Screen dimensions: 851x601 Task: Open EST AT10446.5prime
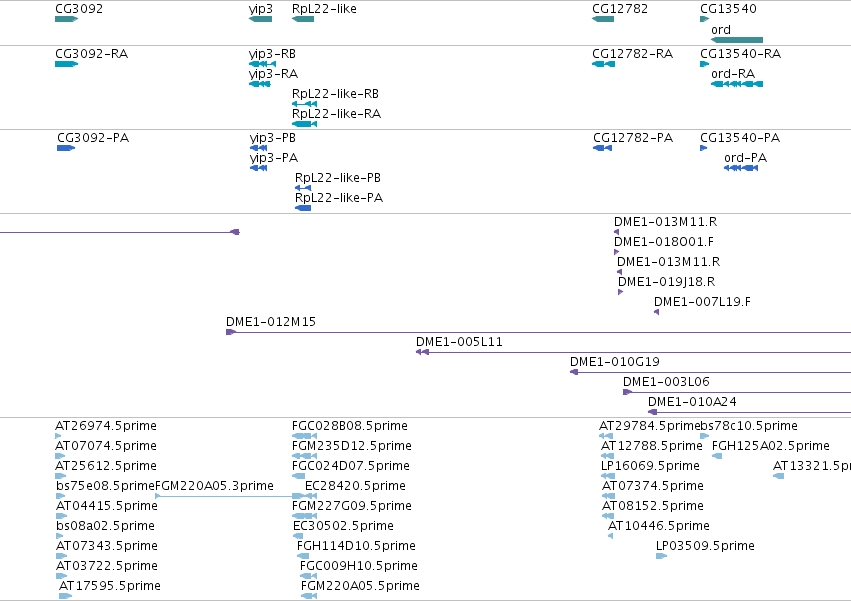click(611, 536)
